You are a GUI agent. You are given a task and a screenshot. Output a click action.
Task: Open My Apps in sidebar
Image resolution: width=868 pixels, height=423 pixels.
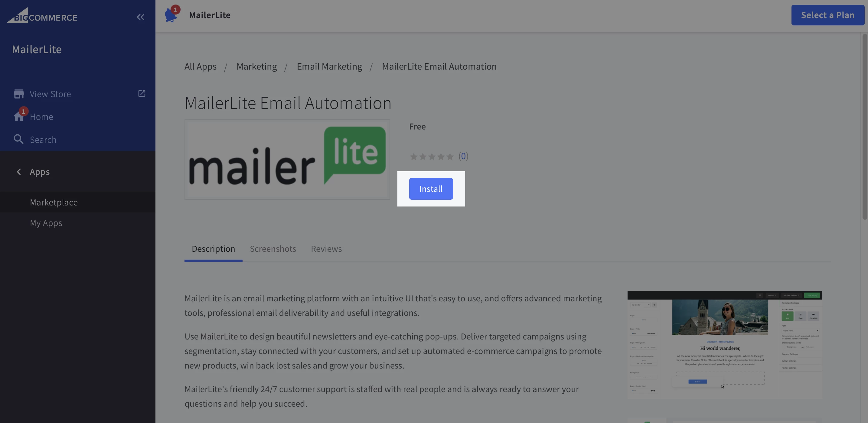(x=46, y=223)
